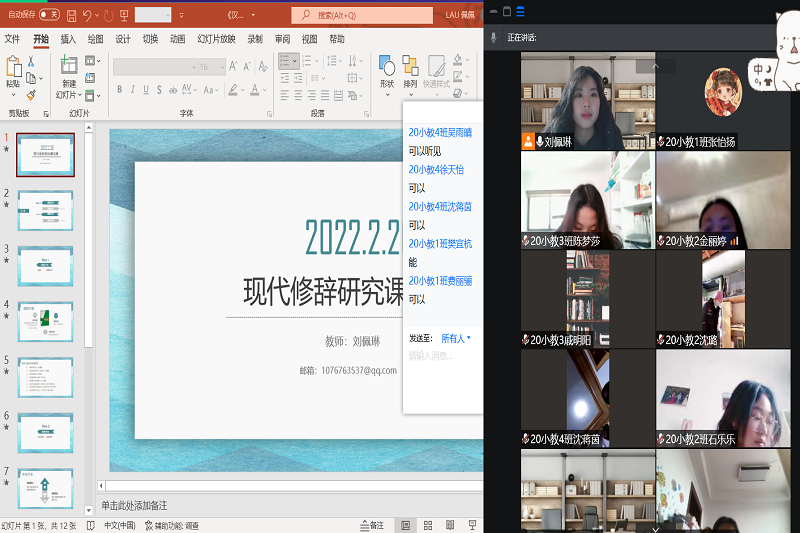Open the font size dropdown

(x=207, y=67)
